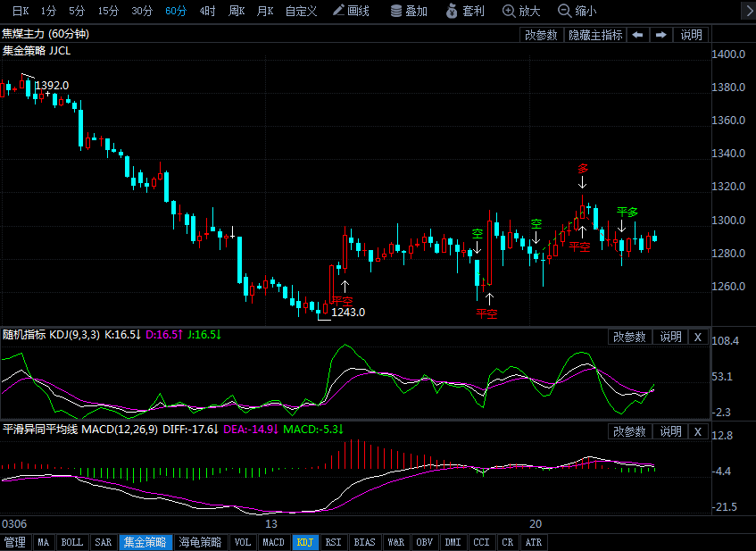Switch to 日K period
Viewport: 756px width, 551px height.
click(21, 11)
